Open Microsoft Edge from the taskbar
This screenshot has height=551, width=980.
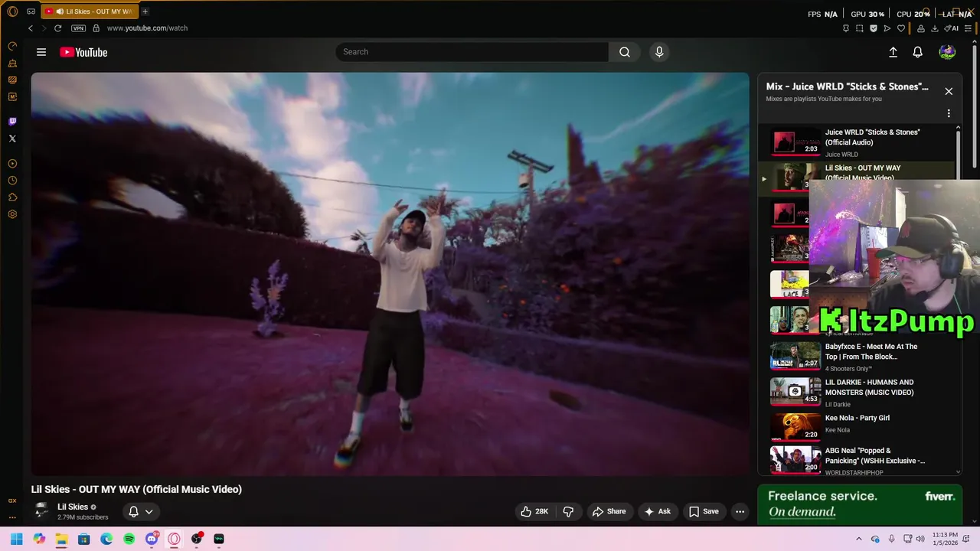click(106, 539)
